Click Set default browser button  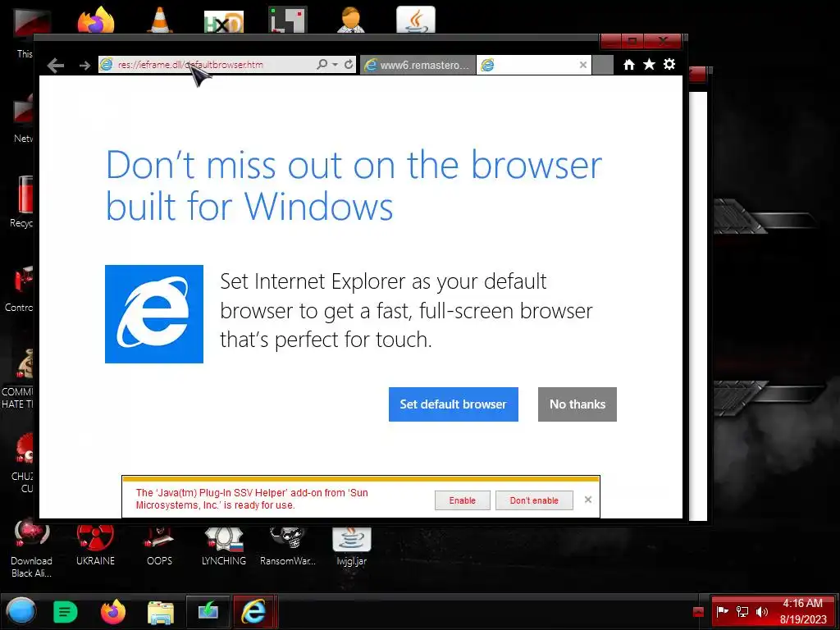[453, 404]
